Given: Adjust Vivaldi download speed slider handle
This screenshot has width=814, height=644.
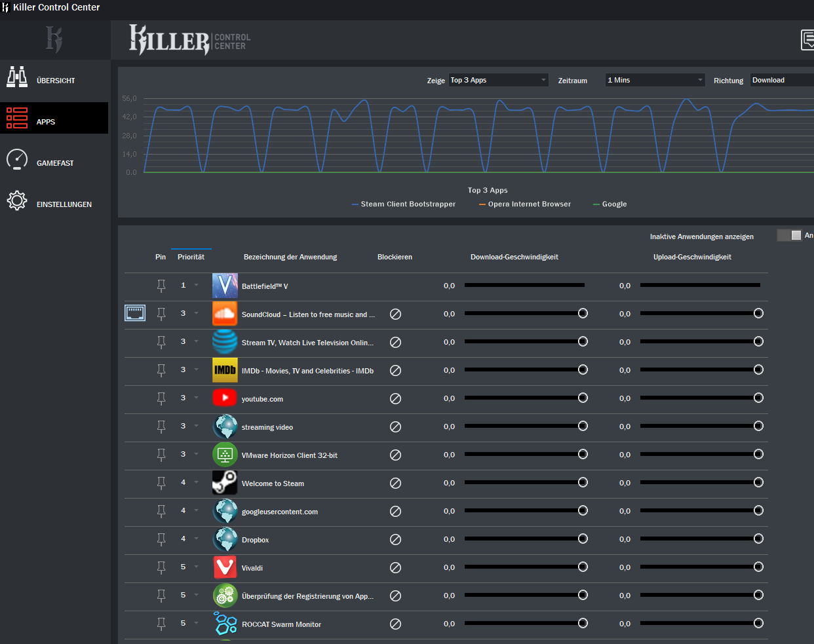Looking at the screenshot, I should (x=583, y=567).
